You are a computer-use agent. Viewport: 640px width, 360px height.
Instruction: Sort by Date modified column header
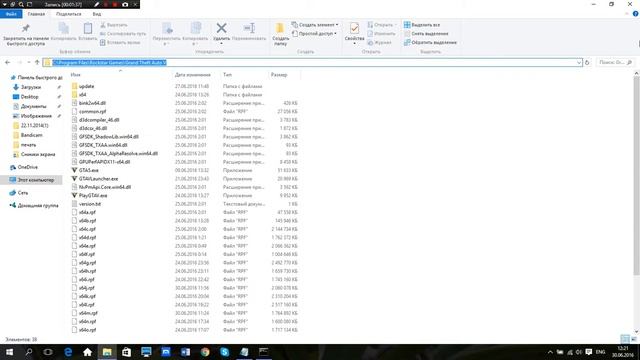193,75
